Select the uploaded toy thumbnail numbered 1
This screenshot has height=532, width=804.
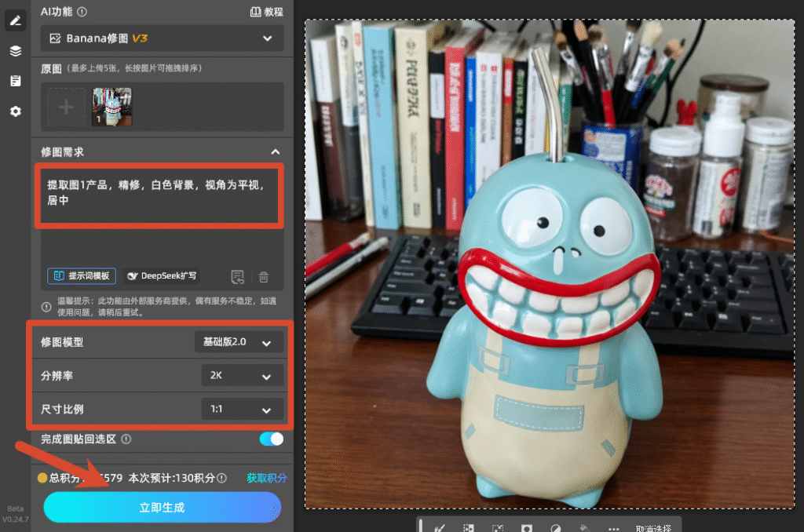tap(111, 107)
